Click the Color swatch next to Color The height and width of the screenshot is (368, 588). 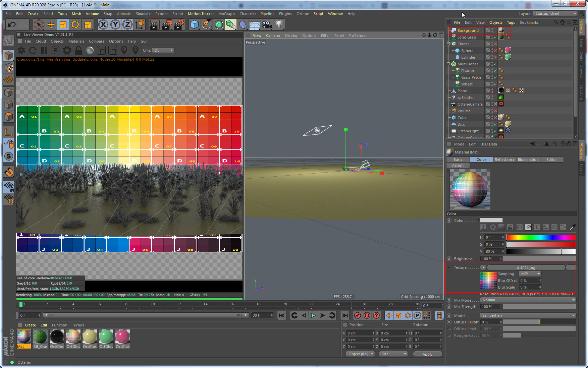pyautogui.click(x=491, y=220)
